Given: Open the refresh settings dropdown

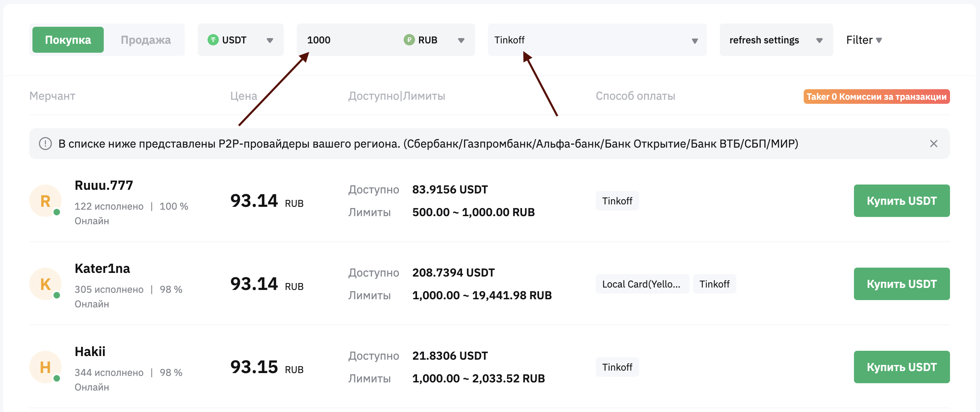Looking at the screenshot, I should click(776, 40).
